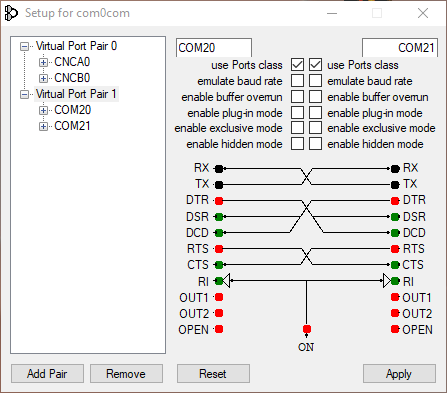Minimize the Setup for com0com window

332,13
